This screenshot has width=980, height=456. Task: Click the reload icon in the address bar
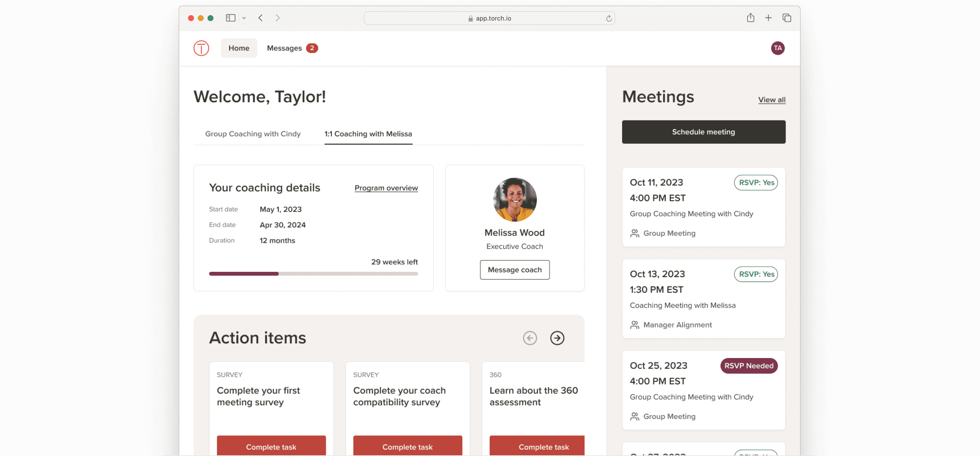pos(608,17)
